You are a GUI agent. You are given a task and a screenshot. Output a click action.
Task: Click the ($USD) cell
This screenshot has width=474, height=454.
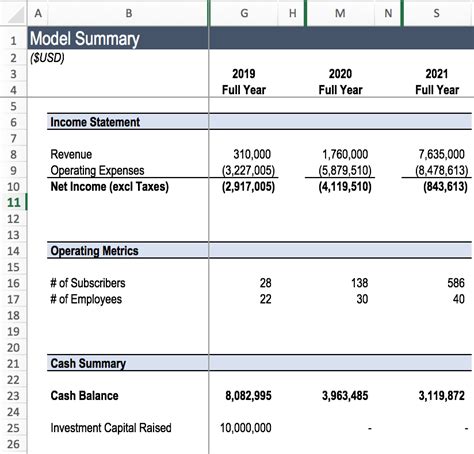(47, 58)
